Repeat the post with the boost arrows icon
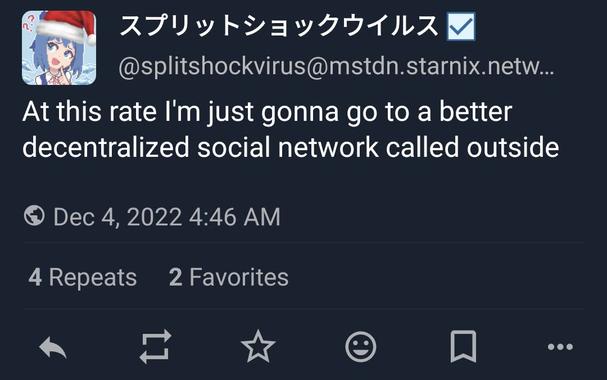 pos(155,346)
